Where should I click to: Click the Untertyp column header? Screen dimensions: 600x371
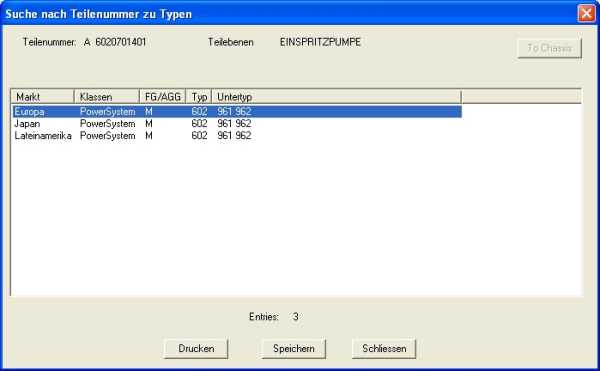337,97
